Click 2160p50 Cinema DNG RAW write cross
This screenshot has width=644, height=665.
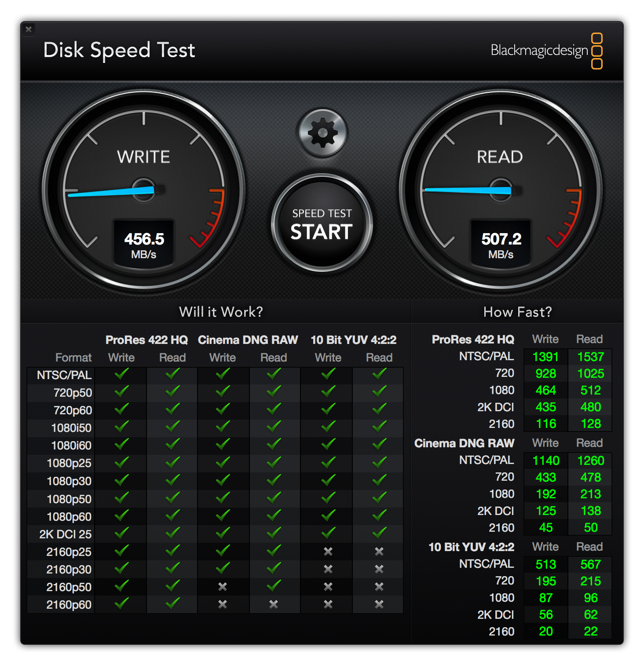pyautogui.click(x=223, y=587)
